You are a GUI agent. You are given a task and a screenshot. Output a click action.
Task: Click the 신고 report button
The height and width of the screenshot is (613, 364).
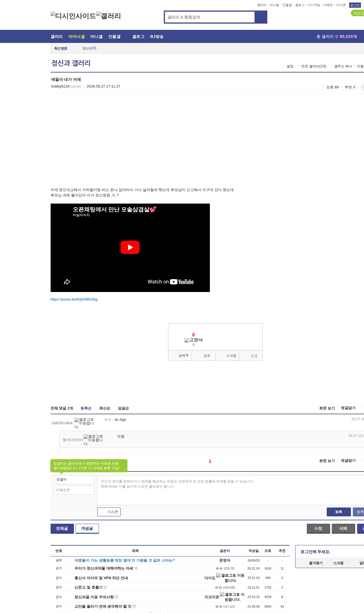[x=251, y=356]
